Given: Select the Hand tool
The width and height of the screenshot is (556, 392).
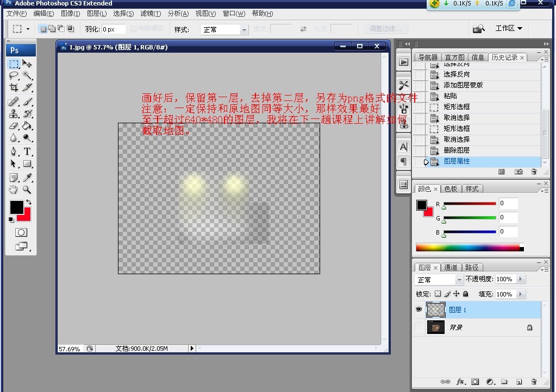Looking at the screenshot, I should tap(14, 189).
